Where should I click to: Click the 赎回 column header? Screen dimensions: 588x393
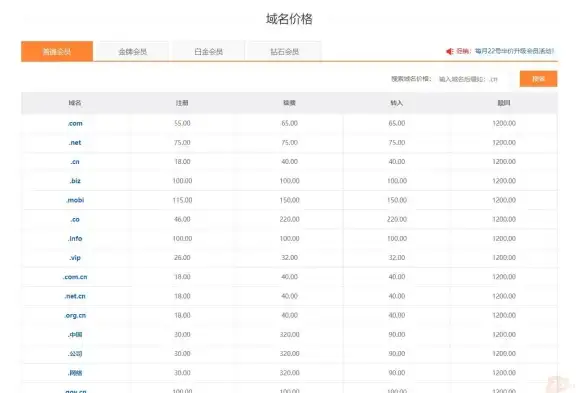point(504,103)
